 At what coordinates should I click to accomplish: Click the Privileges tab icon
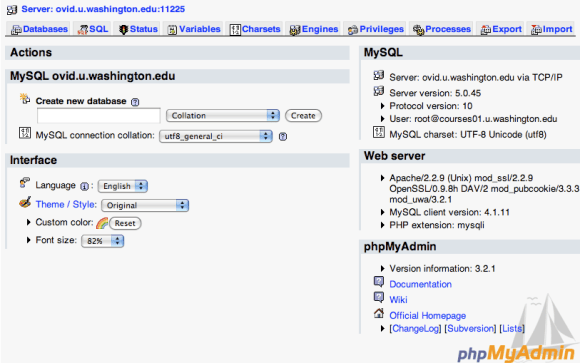point(353,30)
